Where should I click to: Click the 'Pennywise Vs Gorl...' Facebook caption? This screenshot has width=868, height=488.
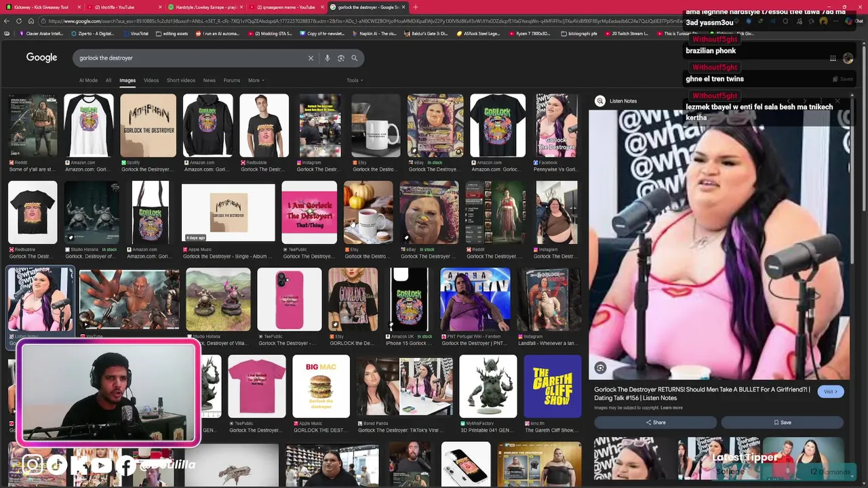[x=557, y=169]
